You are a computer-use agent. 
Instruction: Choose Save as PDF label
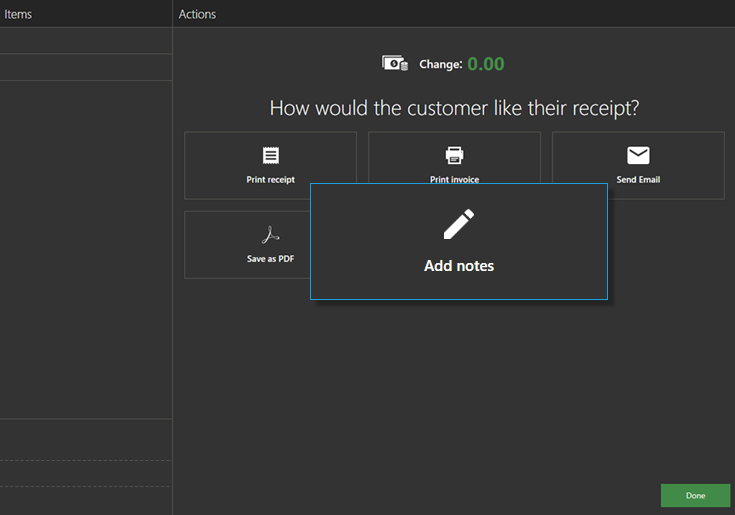click(270, 259)
